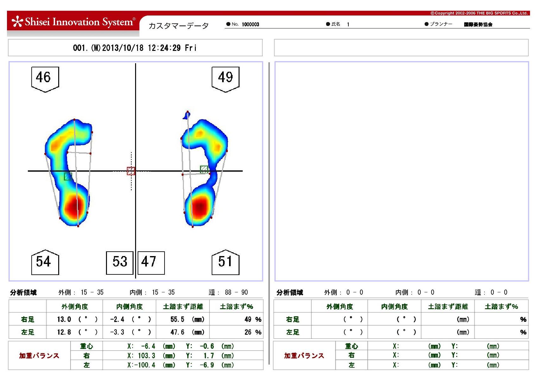Click the top-left load box showing 46

coord(45,78)
